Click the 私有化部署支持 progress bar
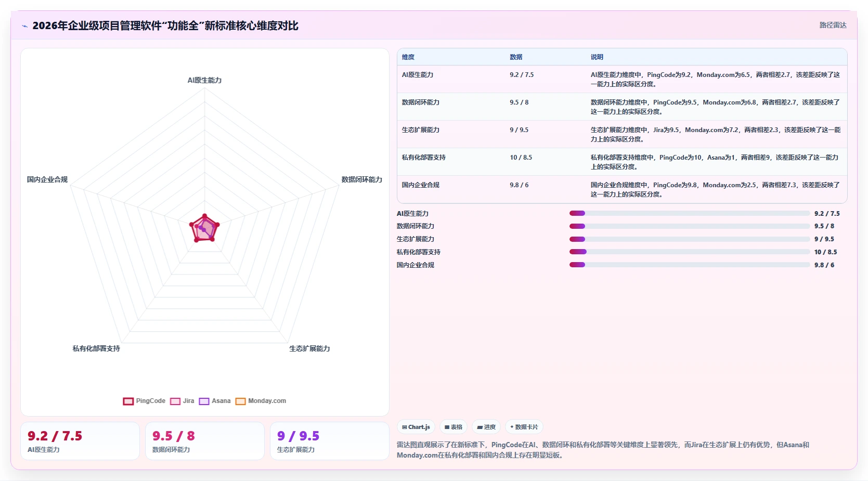This screenshot has width=868, height=481. (x=690, y=252)
